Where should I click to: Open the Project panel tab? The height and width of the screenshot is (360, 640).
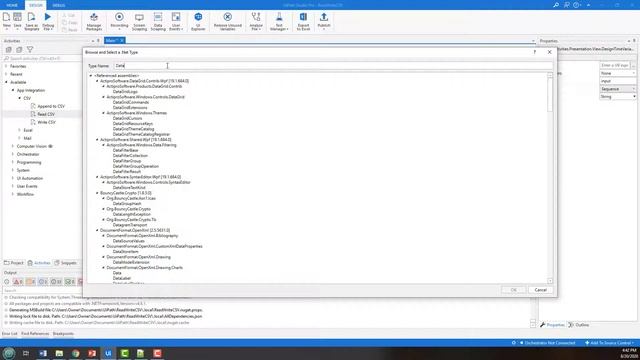(14, 263)
